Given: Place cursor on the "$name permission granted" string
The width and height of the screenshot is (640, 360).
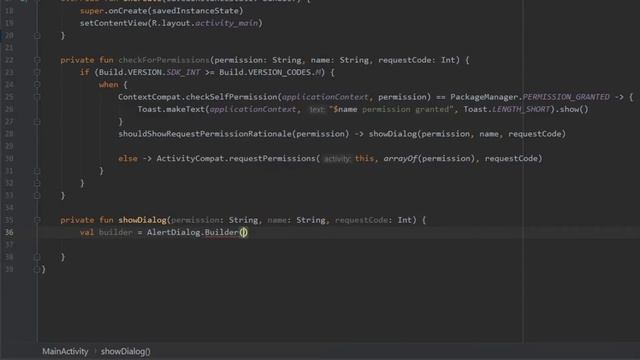Looking at the screenshot, I should 391,109.
